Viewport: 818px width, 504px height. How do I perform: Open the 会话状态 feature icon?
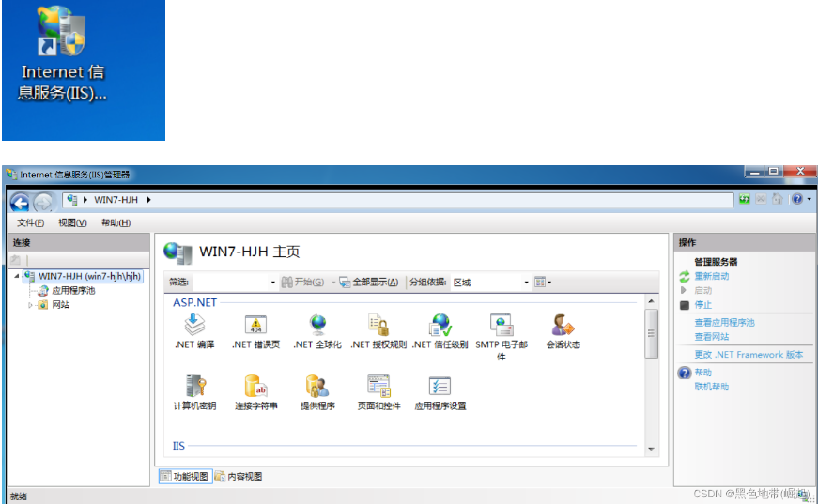[x=563, y=331]
